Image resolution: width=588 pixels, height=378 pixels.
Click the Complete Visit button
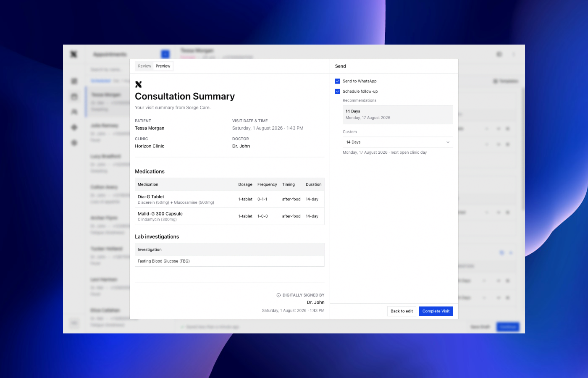[436, 311]
